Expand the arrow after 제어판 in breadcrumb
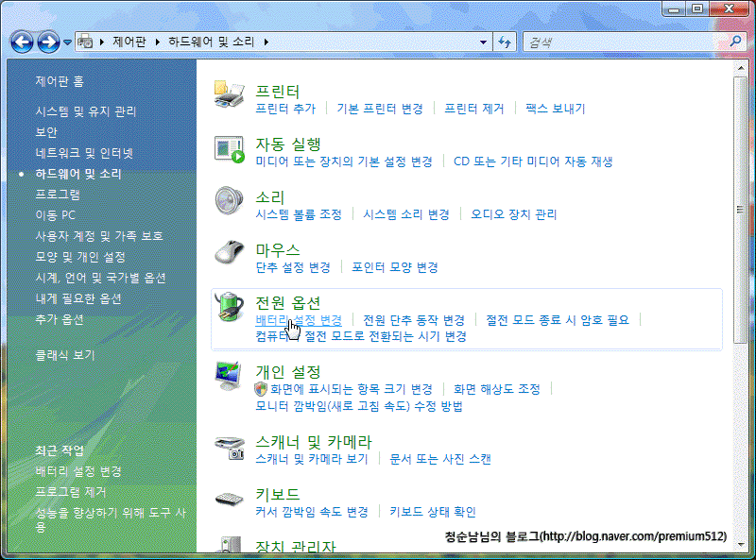Viewport: 756px width, 560px height. click(158, 42)
